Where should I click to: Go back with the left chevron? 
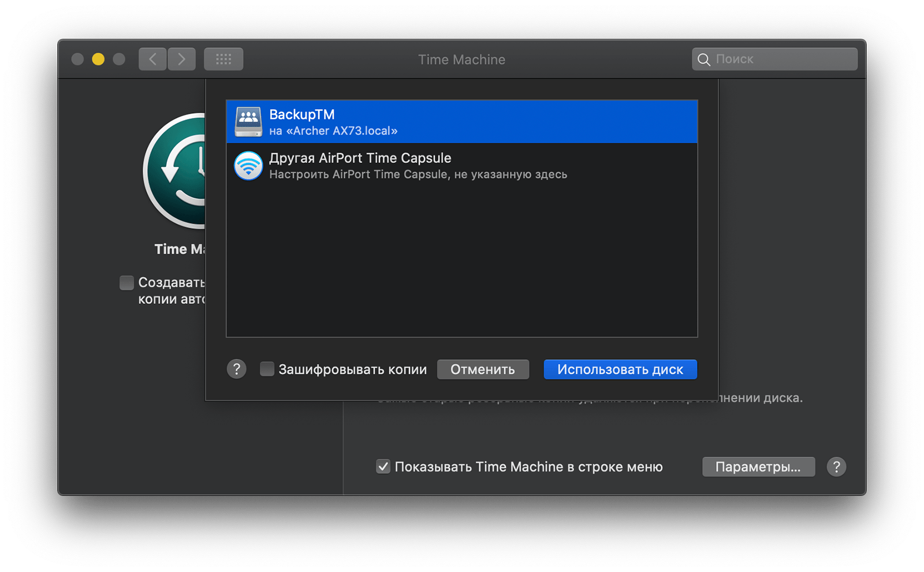(x=152, y=59)
